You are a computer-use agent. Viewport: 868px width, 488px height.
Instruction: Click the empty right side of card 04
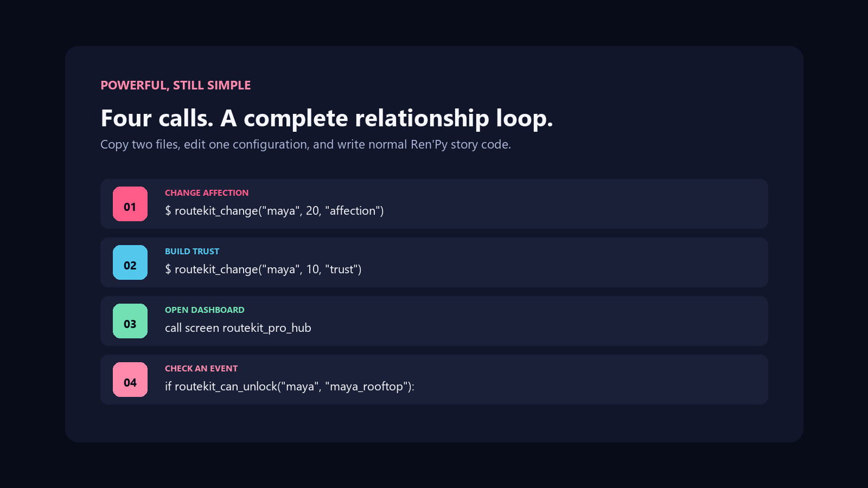pos(591,380)
